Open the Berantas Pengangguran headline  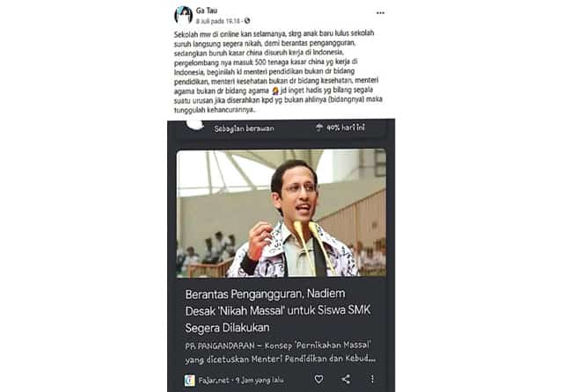click(x=278, y=310)
